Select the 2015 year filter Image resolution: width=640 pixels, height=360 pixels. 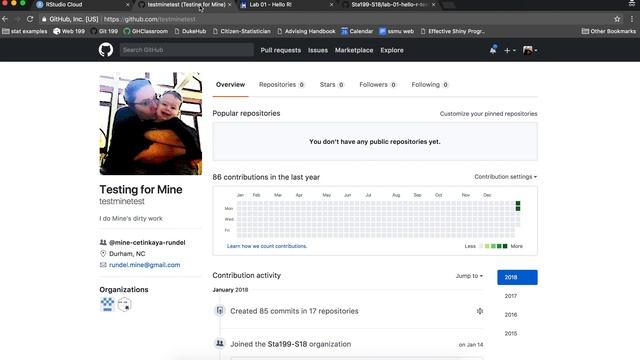511,333
